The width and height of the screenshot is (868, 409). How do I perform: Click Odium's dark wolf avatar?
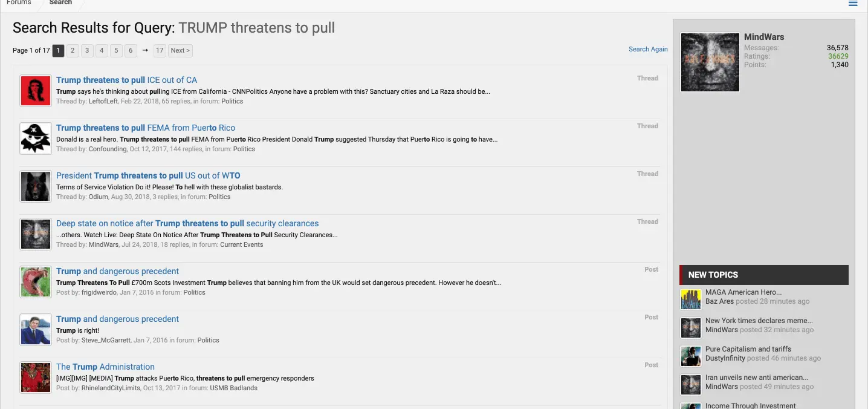coord(35,186)
